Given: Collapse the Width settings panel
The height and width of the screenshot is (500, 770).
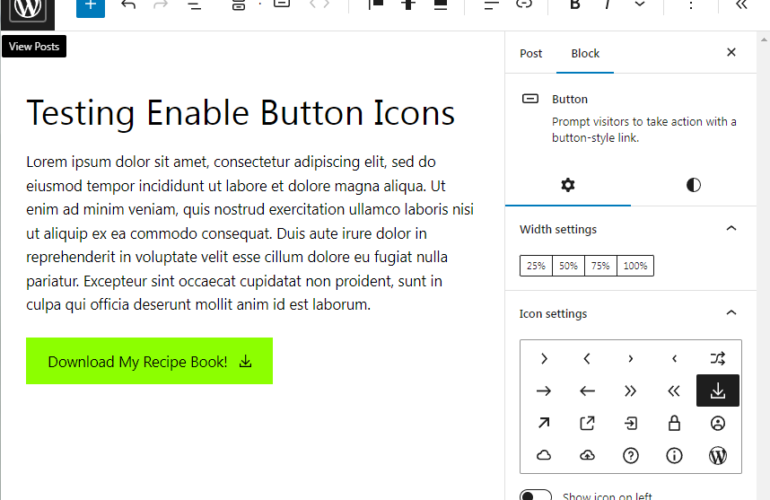Looking at the screenshot, I should click(x=731, y=229).
